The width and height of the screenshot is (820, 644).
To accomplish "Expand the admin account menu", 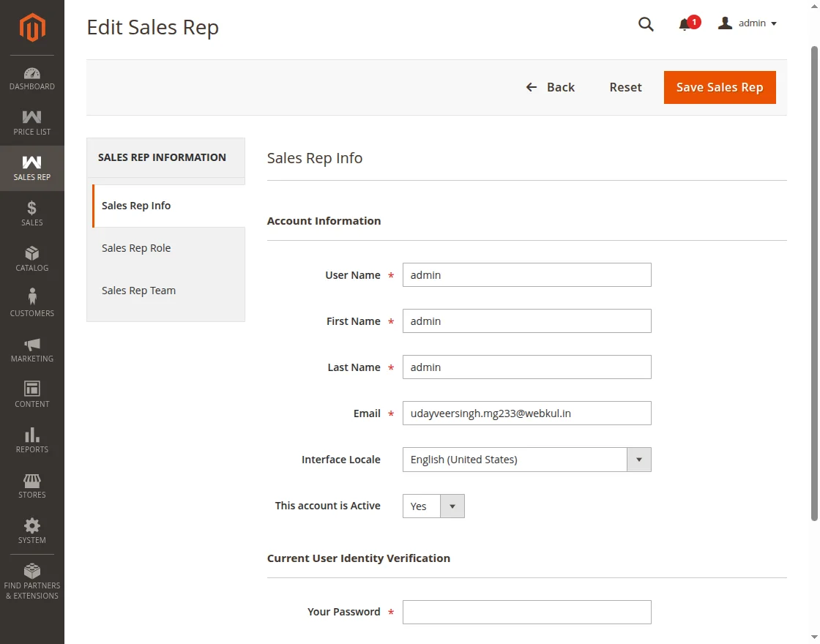I will 748,23.
